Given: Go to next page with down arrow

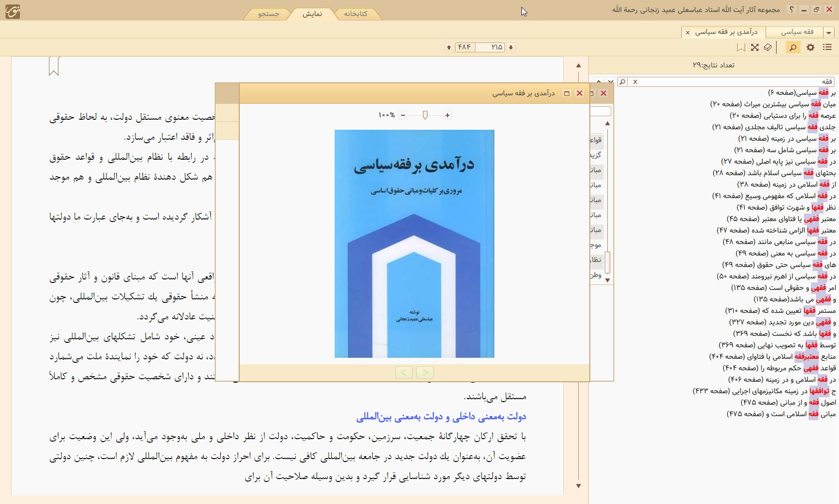Looking at the screenshot, I should click(x=511, y=47).
